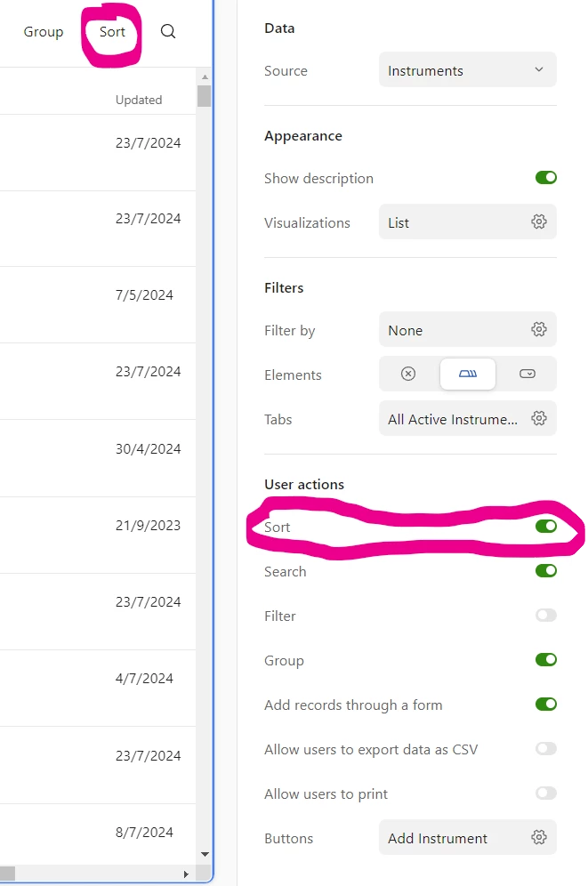Click the Updated column header
The width and height of the screenshot is (588, 886).
pos(139,100)
